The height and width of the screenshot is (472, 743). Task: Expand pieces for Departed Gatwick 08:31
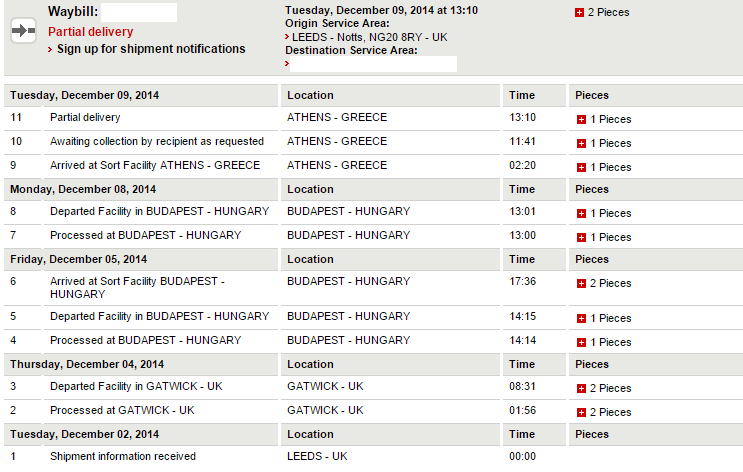pyautogui.click(x=581, y=389)
